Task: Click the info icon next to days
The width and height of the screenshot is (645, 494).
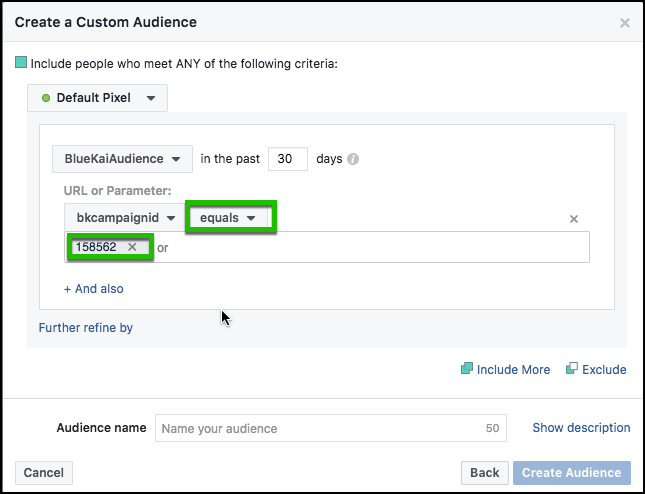Action: pos(353,159)
